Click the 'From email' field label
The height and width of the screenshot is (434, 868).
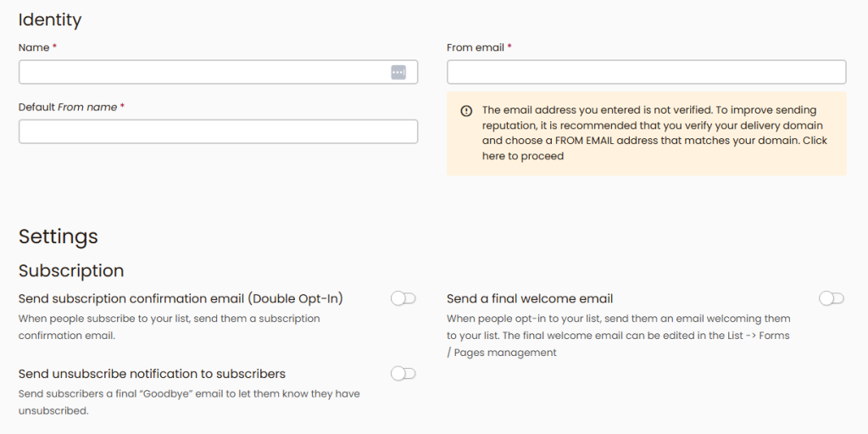click(476, 48)
